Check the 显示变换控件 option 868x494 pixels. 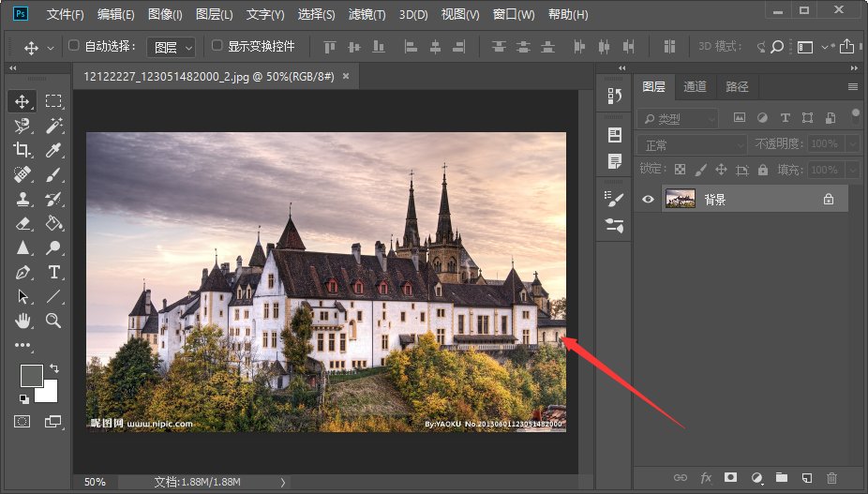point(217,46)
